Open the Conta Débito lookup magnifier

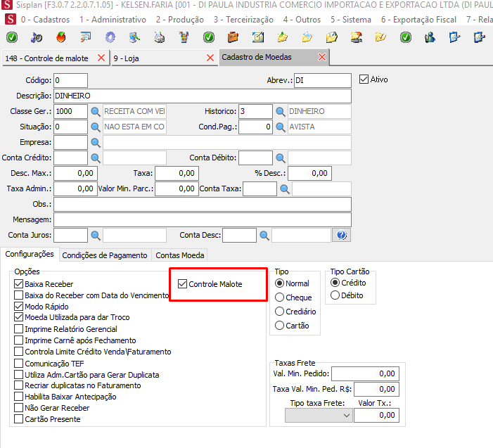pyautogui.click(x=280, y=158)
